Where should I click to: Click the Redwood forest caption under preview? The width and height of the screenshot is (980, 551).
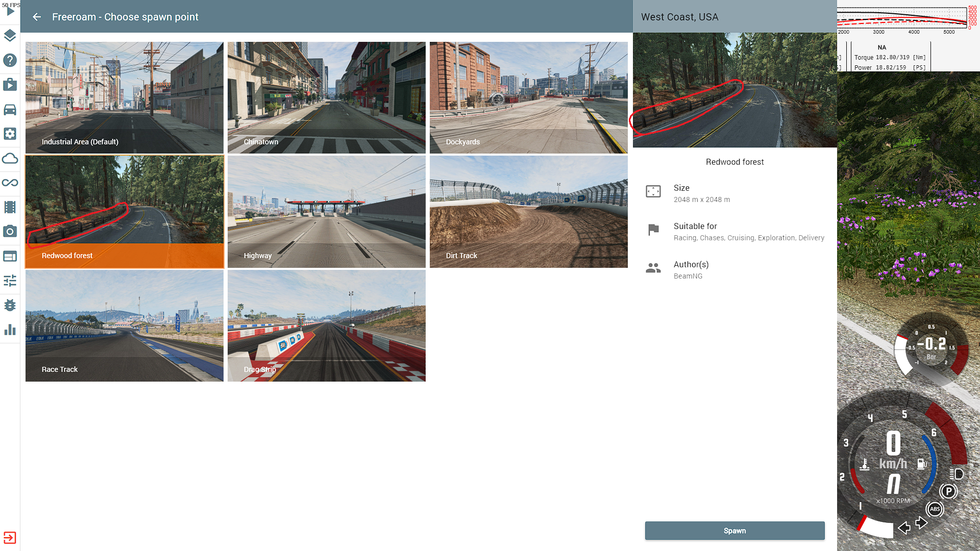tap(734, 162)
